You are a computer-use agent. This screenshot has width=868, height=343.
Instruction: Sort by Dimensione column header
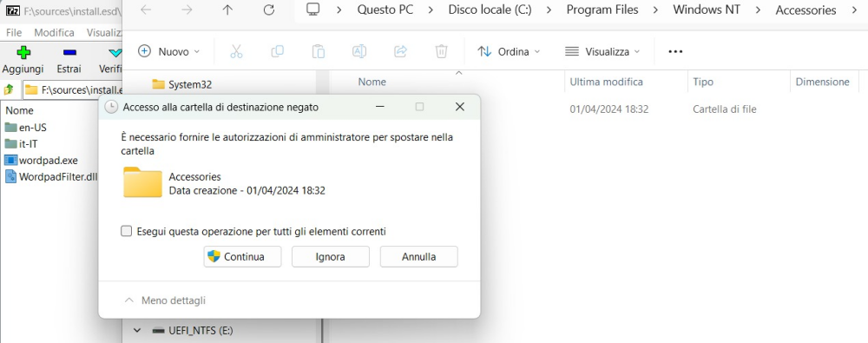(823, 82)
